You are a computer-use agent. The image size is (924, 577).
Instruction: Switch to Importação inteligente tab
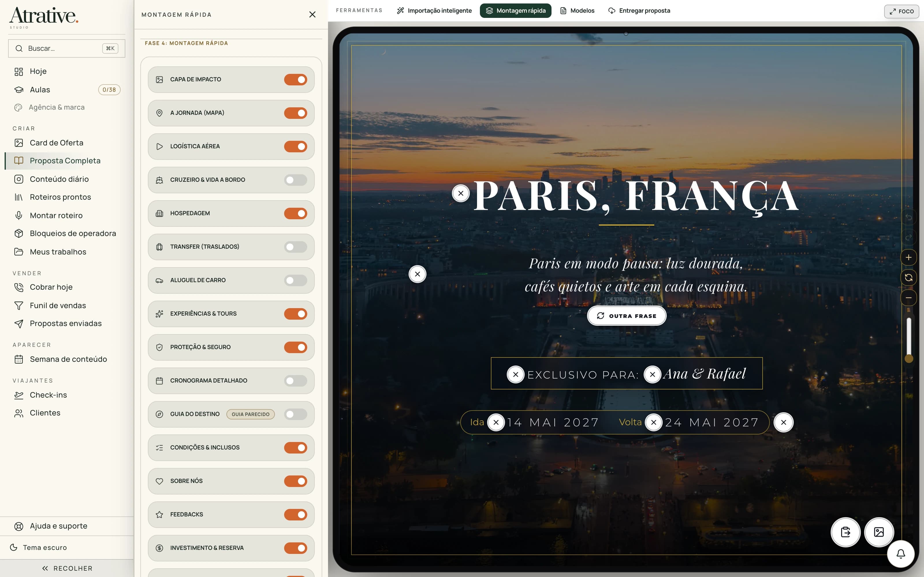tap(434, 11)
